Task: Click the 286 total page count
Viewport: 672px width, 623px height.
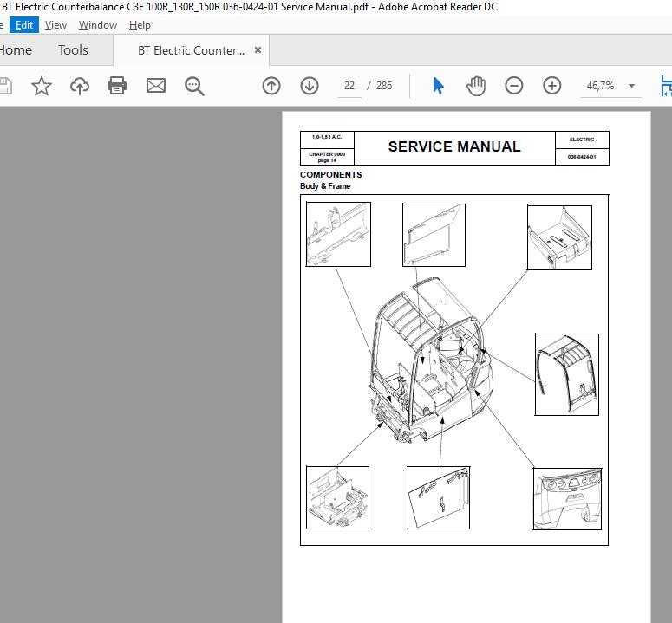Action: pyautogui.click(x=384, y=86)
